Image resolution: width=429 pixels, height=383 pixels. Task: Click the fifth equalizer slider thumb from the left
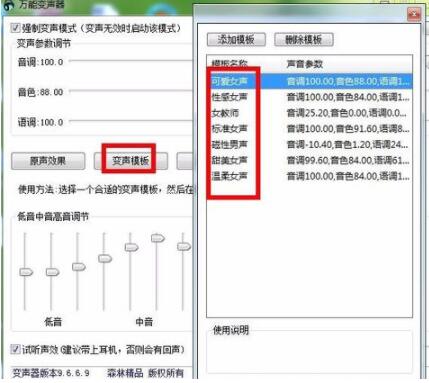point(131,247)
